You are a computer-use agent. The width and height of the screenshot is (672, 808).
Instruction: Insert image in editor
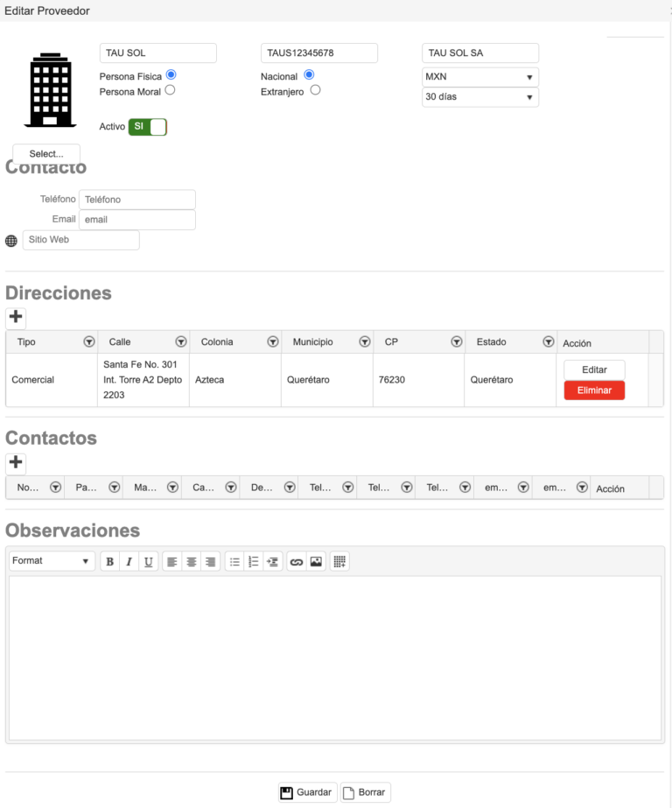tap(316, 561)
